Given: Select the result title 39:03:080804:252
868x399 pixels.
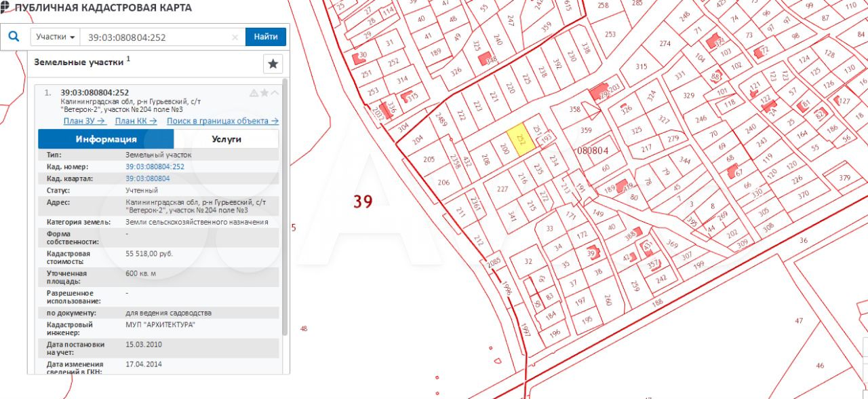Looking at the screenshot, I should pyautogui.click(x=94, y=92).
